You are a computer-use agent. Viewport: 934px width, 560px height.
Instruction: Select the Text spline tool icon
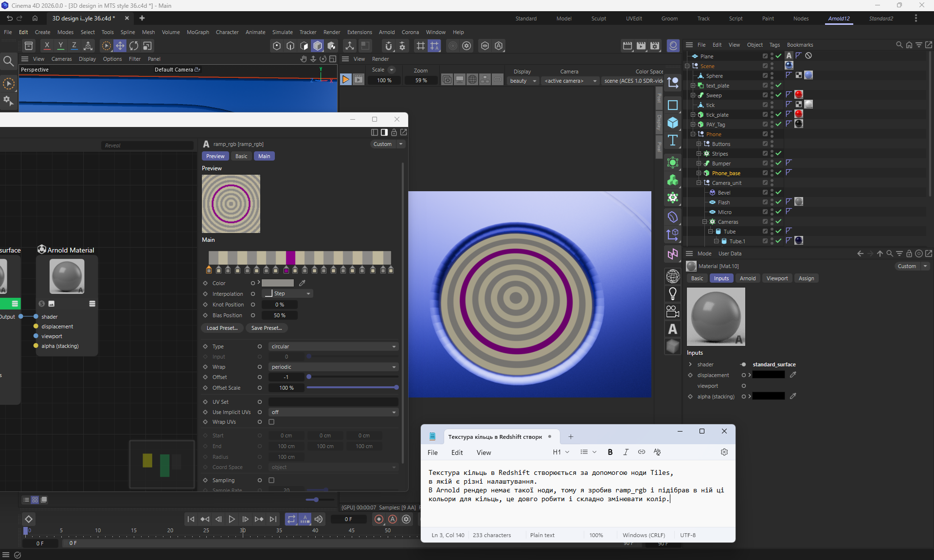[x=673, y=140]
